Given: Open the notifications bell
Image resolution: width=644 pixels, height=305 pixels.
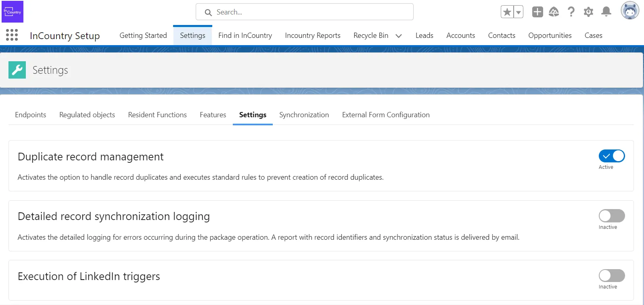Looking at the screenshot, I should [606, 12].
